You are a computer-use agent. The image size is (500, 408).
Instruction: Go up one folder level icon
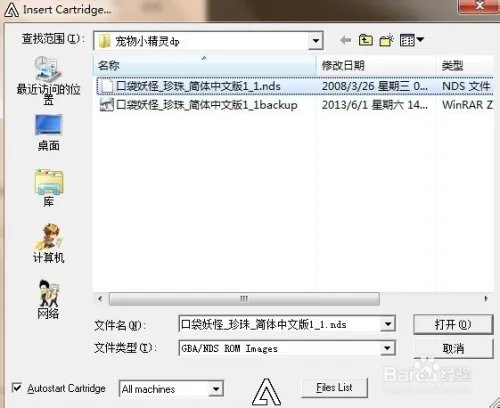365,40
